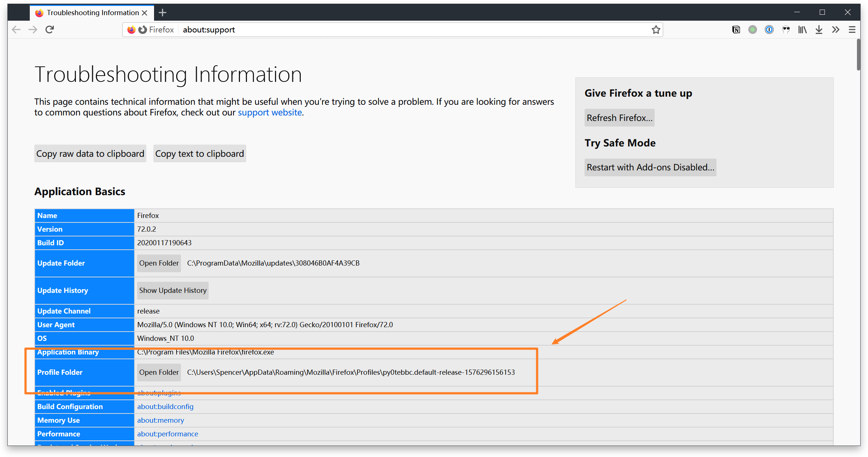This screenshot has height=457, width=868.
Task: Click the Memory Use row label
Action: coord(59,420)
